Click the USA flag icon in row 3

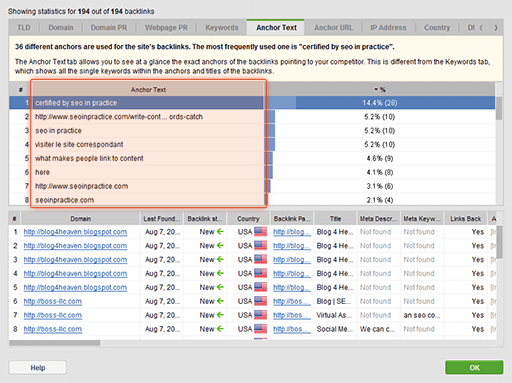pyautogui.click(x=260, y=259)
